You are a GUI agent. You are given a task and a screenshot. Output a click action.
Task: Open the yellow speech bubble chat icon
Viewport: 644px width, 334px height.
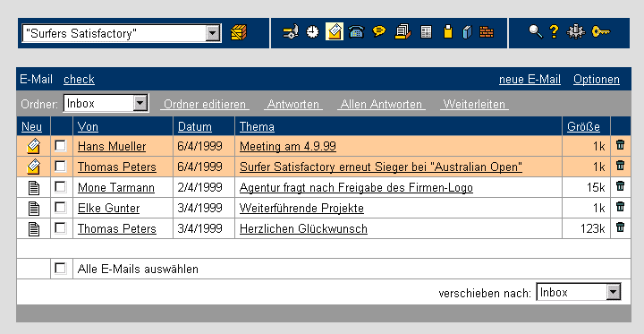379,31
